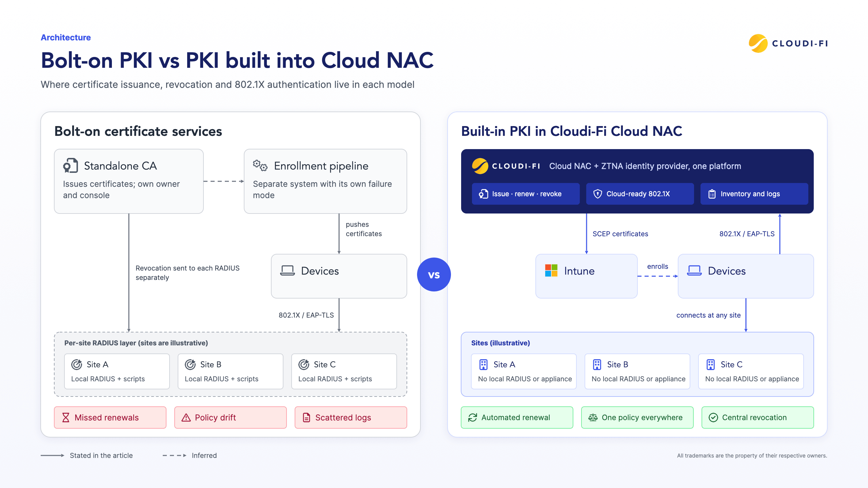
Task: Click the clipboard icon on Inventory and logs
Action: (712, 194)
